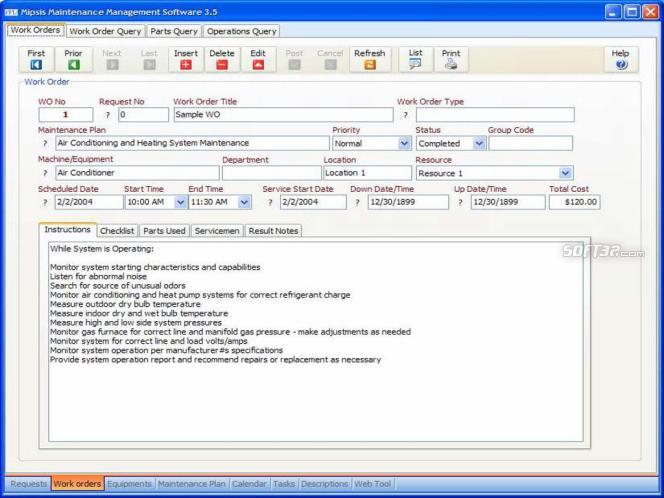This screenshot has width=664, height=498.
Task: Click the Request No field
Action: [x=143, y=115]
